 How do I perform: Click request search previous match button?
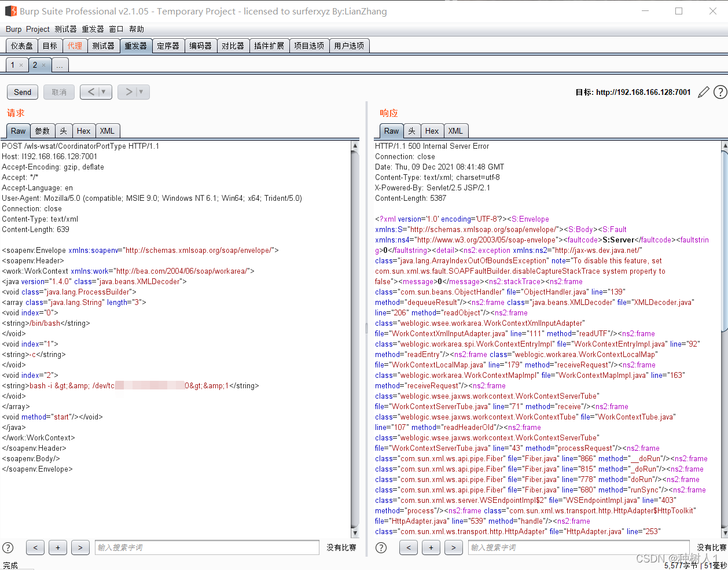tap(35, 547)
